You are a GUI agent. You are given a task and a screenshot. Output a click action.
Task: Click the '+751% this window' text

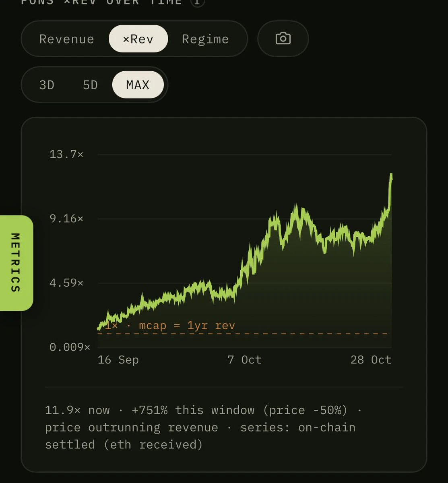193,410
